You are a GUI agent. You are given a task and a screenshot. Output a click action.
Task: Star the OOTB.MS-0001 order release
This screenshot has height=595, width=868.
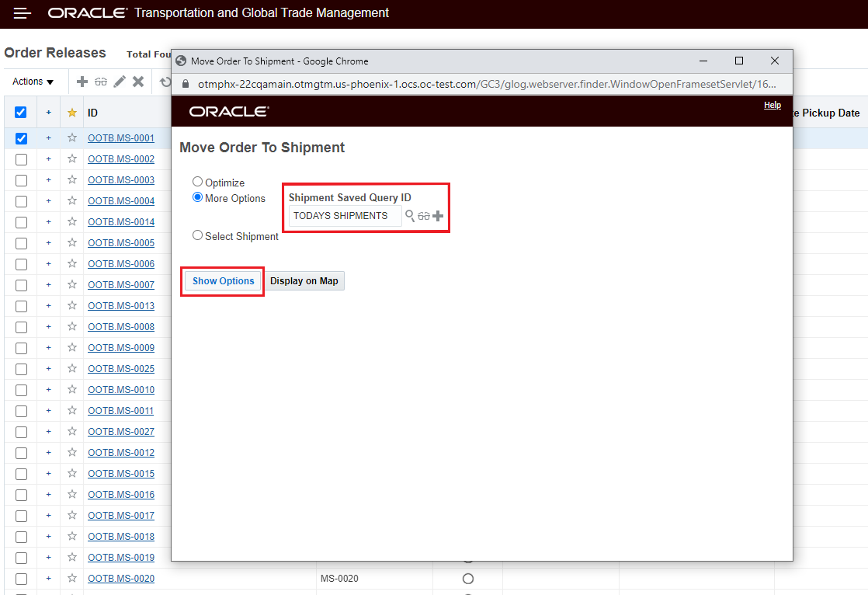pos(72,138)
